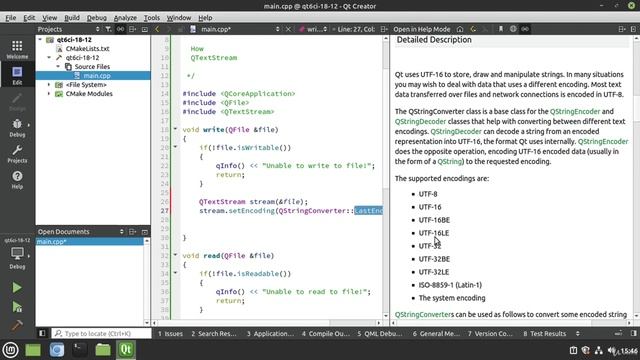640x360 pixels.
Task: Click the help Home icon
Action: click(x=460, y=29)
